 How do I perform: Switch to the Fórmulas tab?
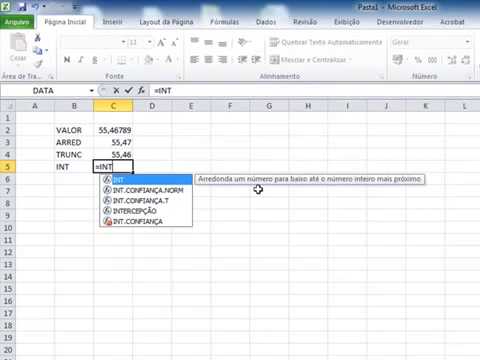(225, 22)
